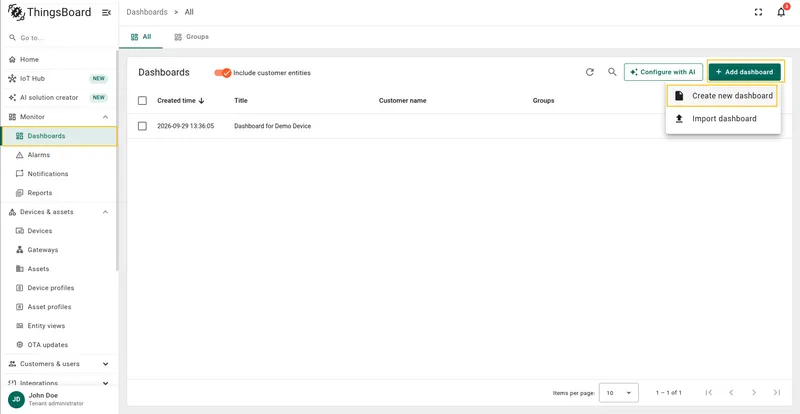
Task: Go to the last page arrow
Action: point(777,393)
